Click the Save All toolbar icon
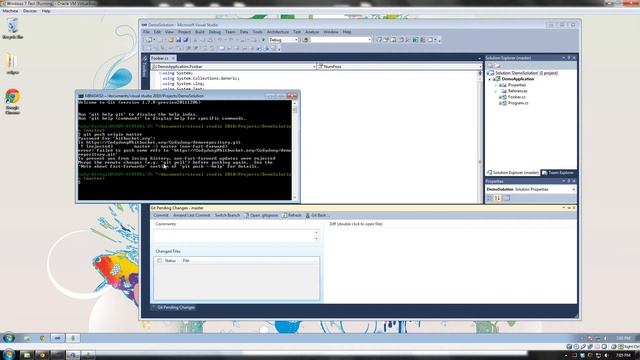Viewport: 640px width, 360px height. [186, 40]
